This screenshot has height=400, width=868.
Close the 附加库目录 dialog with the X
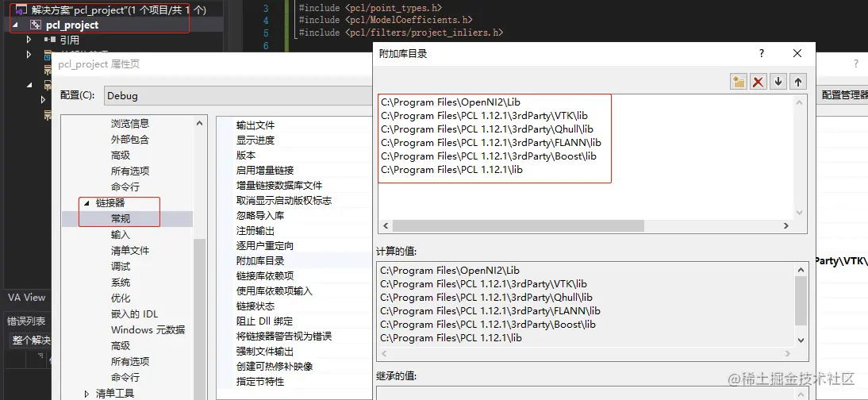click(x=797, y=53)
